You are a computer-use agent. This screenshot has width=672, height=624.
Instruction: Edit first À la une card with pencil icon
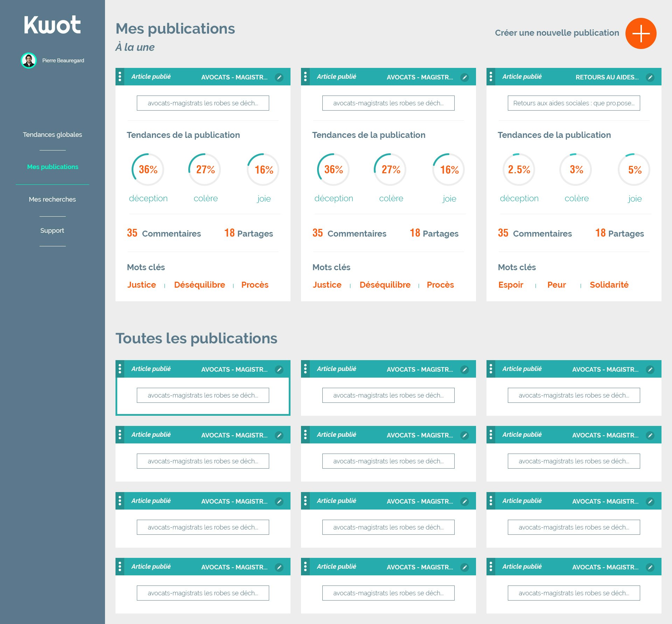point(279,77)
